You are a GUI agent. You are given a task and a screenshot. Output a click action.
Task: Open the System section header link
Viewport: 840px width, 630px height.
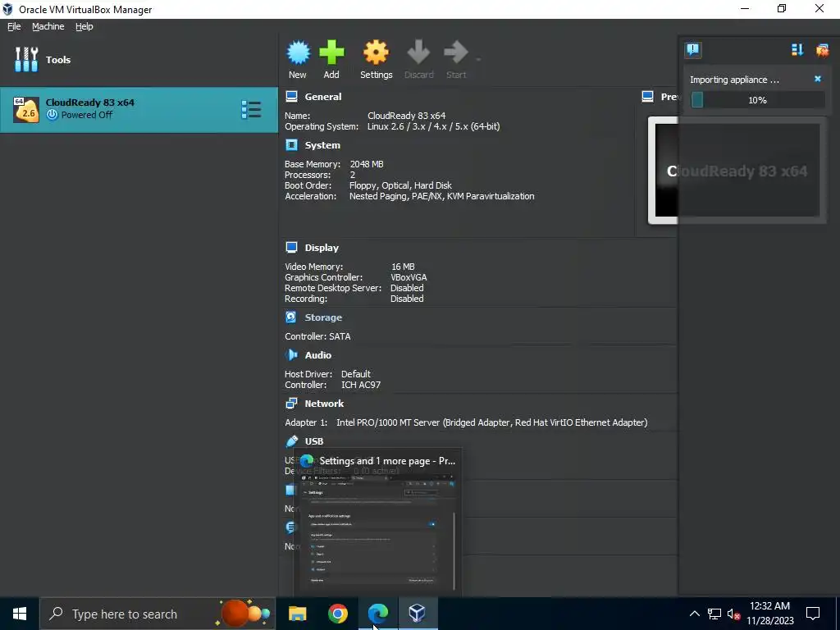[x=322, y=145]
